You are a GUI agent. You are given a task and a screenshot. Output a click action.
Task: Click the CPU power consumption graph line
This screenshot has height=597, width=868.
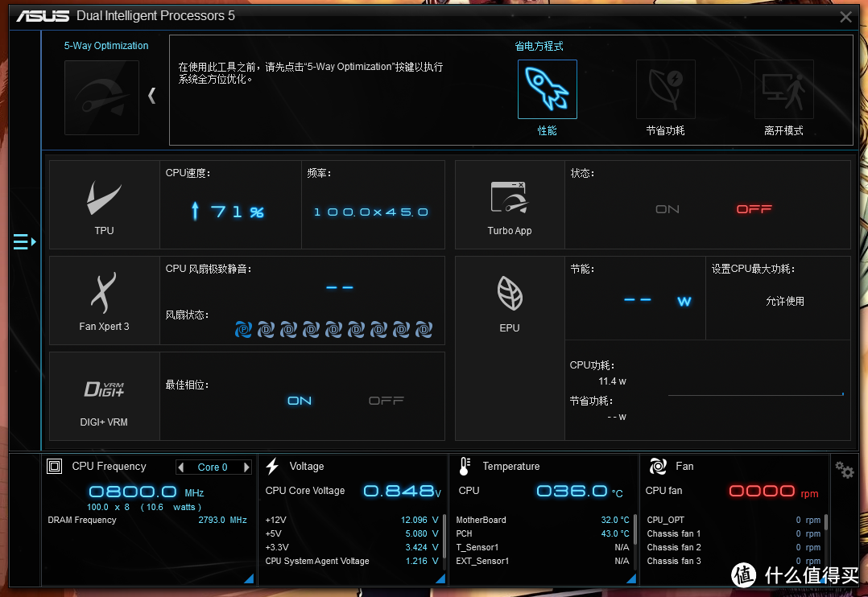pyautogui.click(x=755, y=394)
